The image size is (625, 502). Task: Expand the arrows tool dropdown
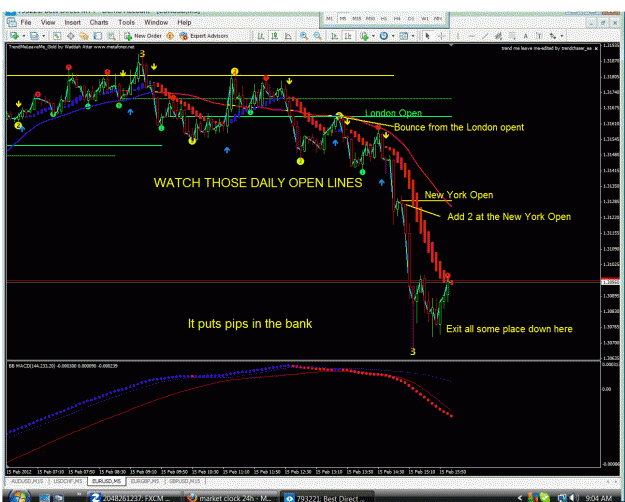pyautogui.click(x=562, y=36)
